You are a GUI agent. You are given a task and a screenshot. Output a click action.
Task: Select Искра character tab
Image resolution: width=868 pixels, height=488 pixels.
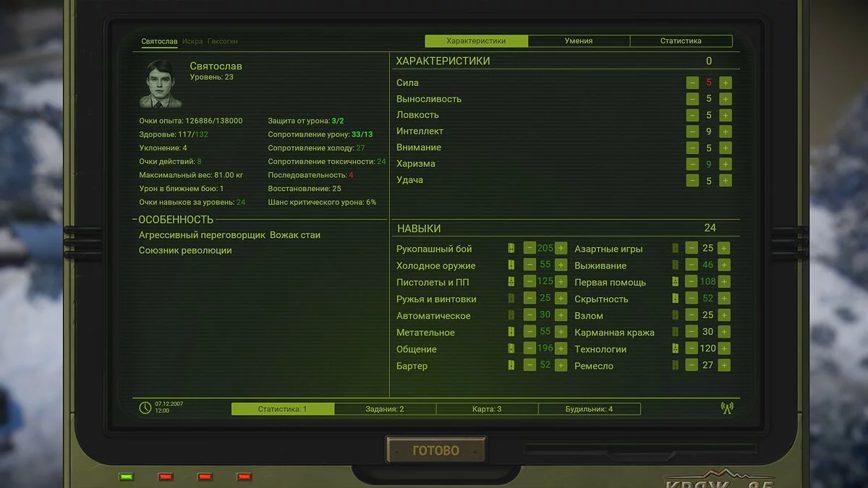[192, 41]
